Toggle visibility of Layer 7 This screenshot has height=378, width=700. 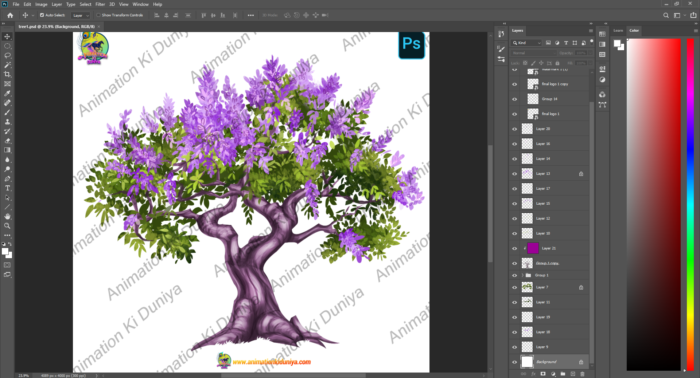(514, 287)
